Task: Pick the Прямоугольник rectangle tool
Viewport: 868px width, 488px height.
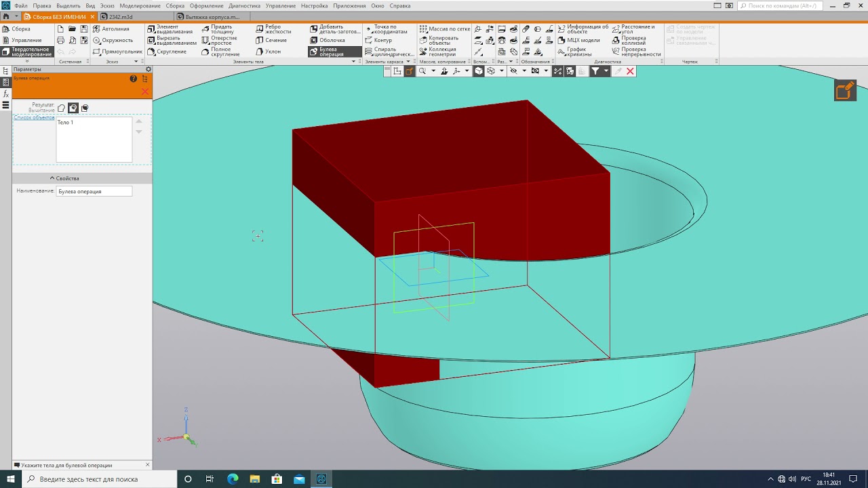Action: (x=118, y=52)
